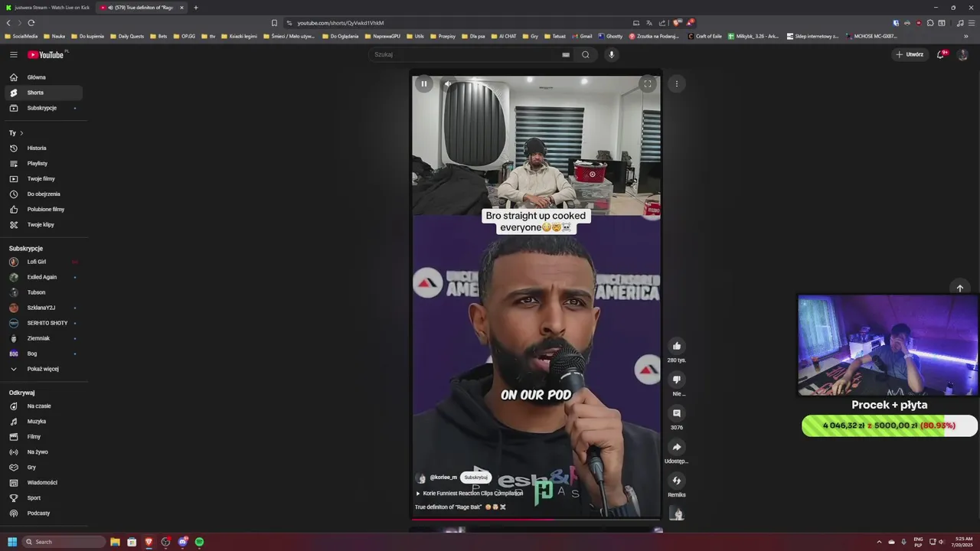Switch to the justwera Stream Kick tab
Viewport: 980px width, 551px height.
tap(47, 8)
